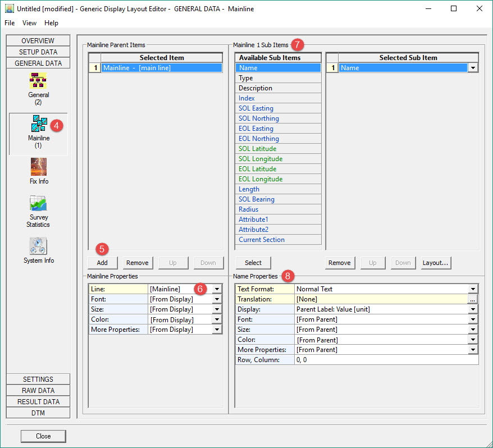
Task: Select SOL Easting in Available Sub Items
Action: pyautogui.click(x=256, y=108)
